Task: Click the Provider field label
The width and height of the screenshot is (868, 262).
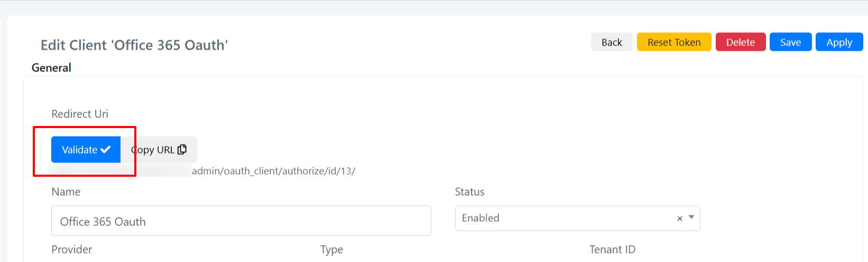Action: [72, 249]
